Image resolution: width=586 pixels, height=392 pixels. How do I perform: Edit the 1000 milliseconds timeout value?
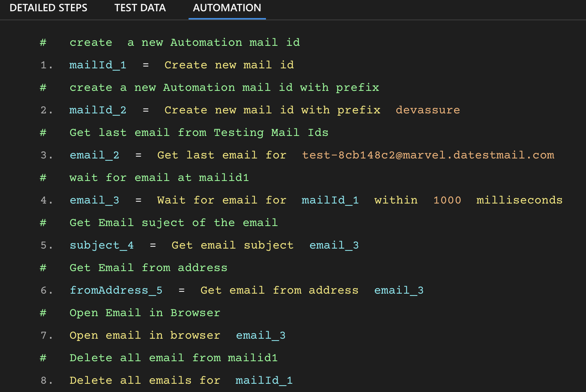(447, 200)
